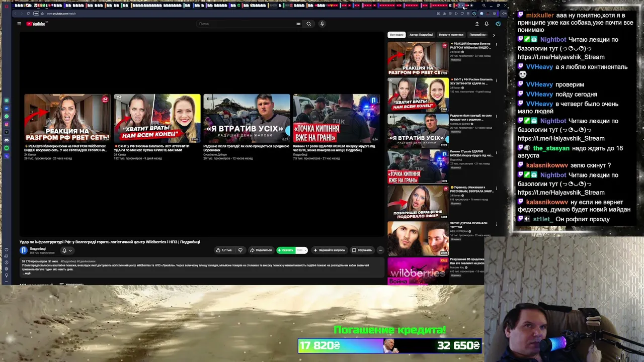
Task: Dislike the video with thumbs down
Action: tap(240, 250)
